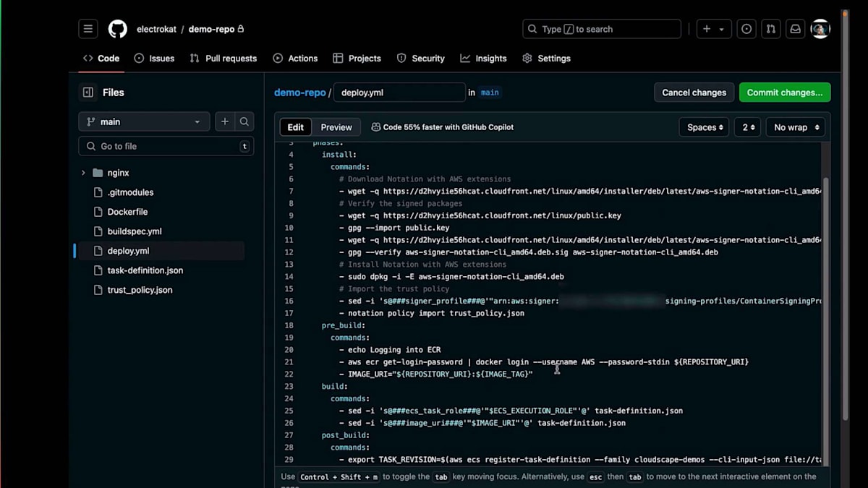This screenshot has width=868, height=488.
Task: Go to GitHub home via Octocat logo
Action: coord(117,29)
